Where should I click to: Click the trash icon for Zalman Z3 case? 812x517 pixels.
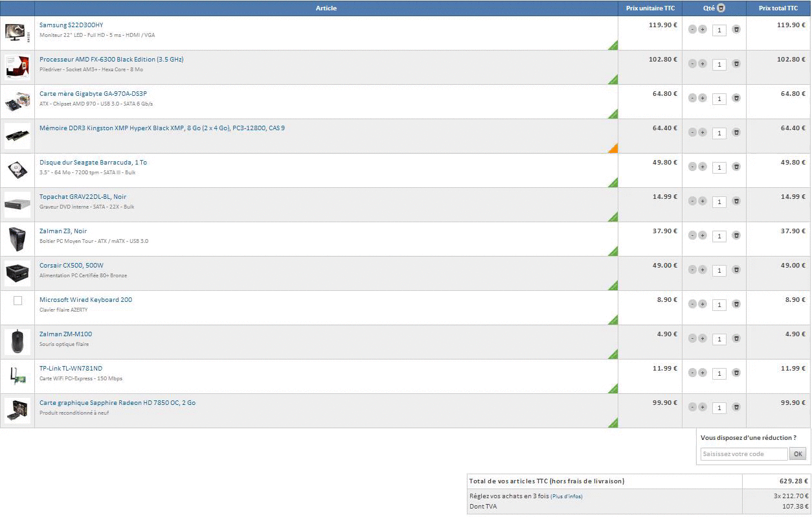click(736, 235)
